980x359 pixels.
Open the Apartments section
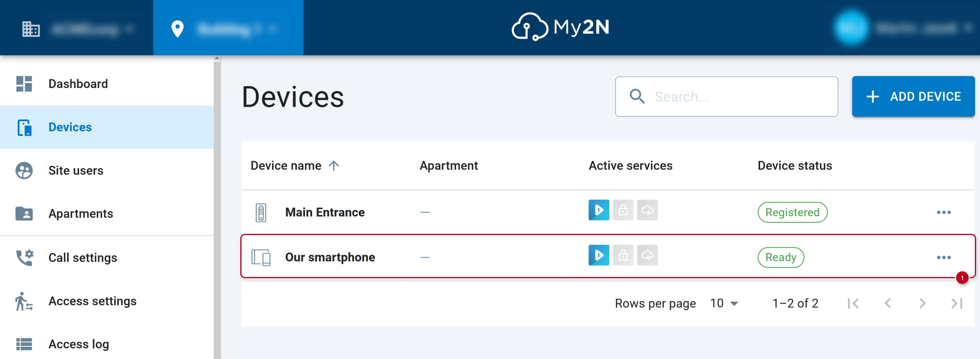(x=107, y=214)
